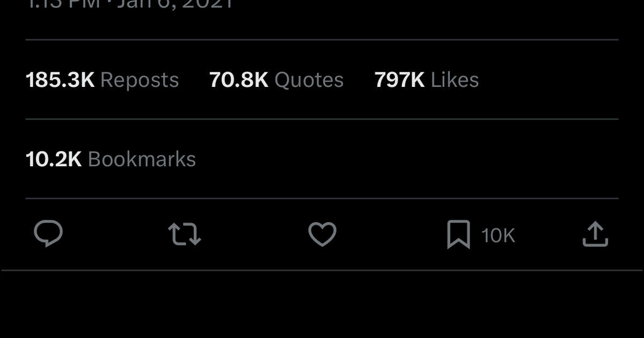Click the reply speech bubble icon
644x338 pixels.
click(x=48, y=234)
